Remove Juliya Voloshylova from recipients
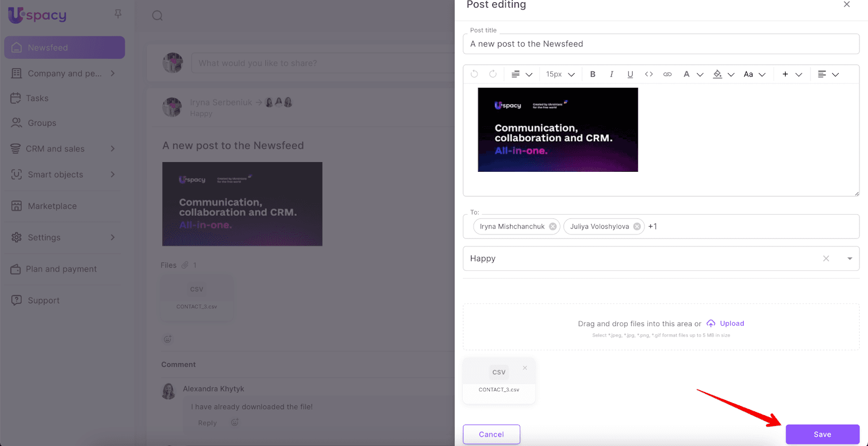Image resolution: width=868 pixels, height=446 pixels. pos(637,227)
